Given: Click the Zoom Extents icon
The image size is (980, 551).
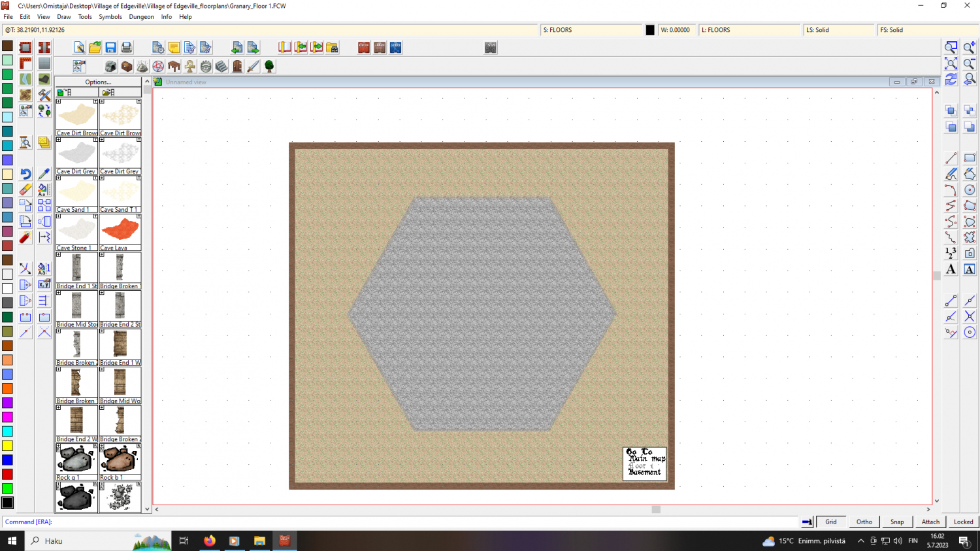Looking at the screenshot, I should (x=951, y=63).
